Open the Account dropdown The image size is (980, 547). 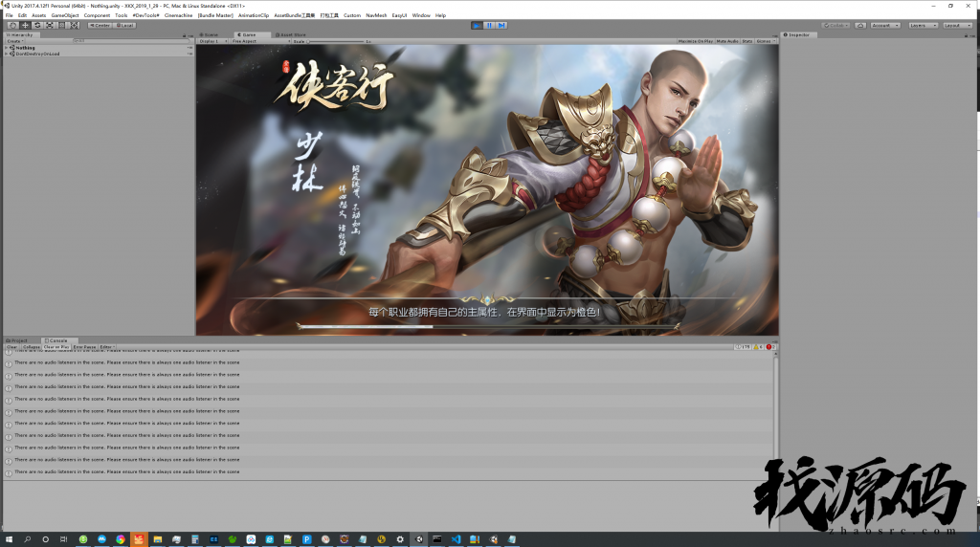885,25
